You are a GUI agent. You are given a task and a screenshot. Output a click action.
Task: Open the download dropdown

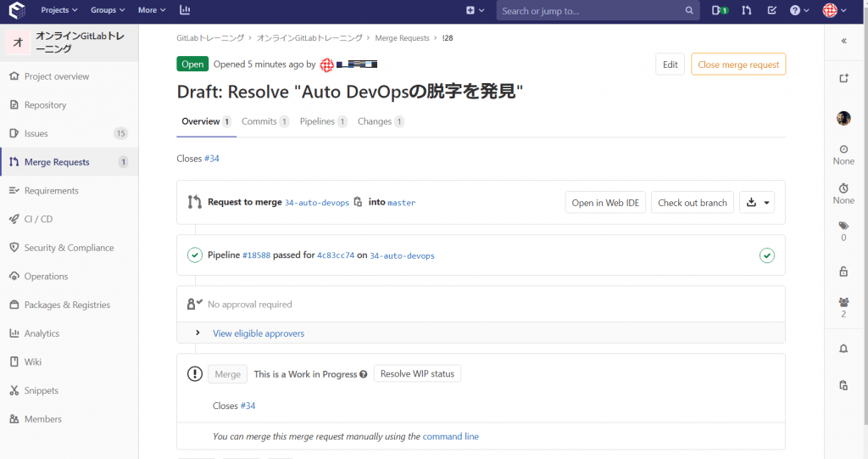click(757, 202)
